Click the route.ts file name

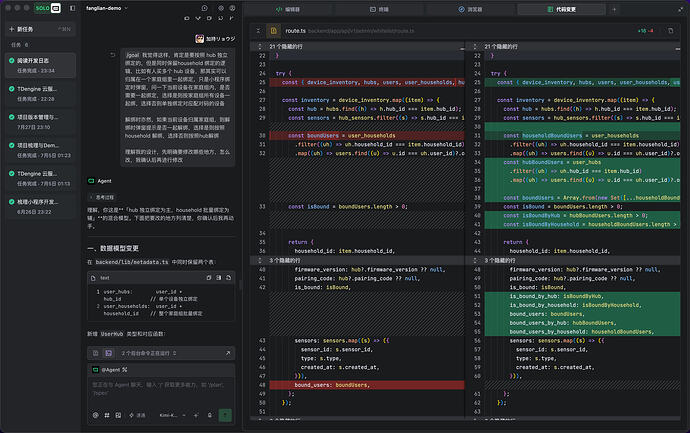pos(295,31)
